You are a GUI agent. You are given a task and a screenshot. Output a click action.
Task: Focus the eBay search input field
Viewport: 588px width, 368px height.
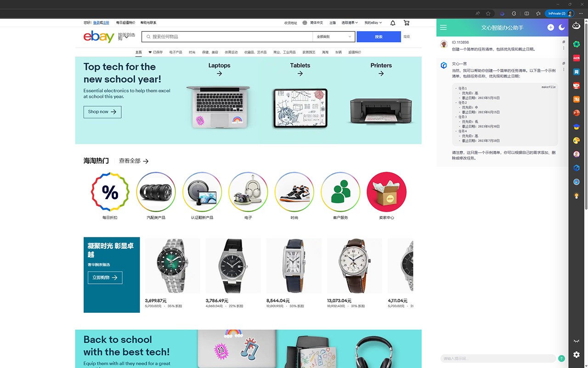pyautogui.click(x=227, y=37)
